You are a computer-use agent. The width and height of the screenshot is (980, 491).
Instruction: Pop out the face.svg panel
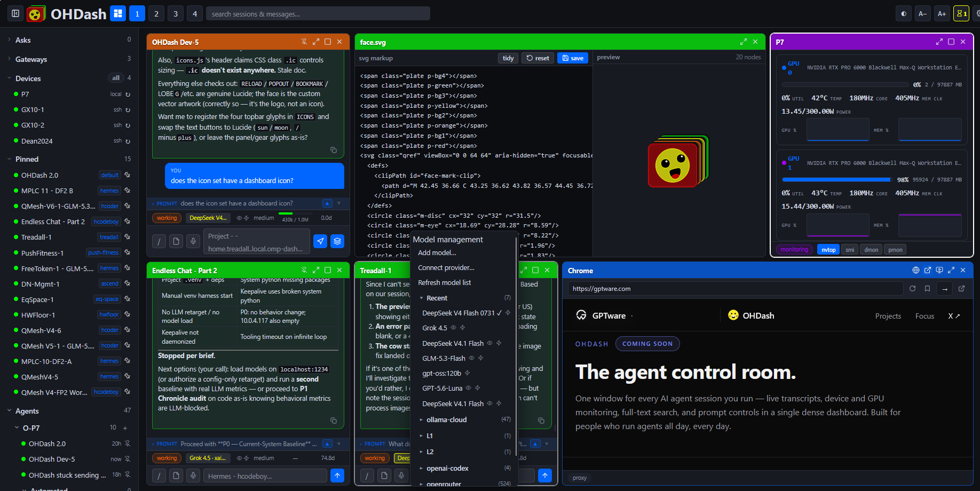point(744,42)
